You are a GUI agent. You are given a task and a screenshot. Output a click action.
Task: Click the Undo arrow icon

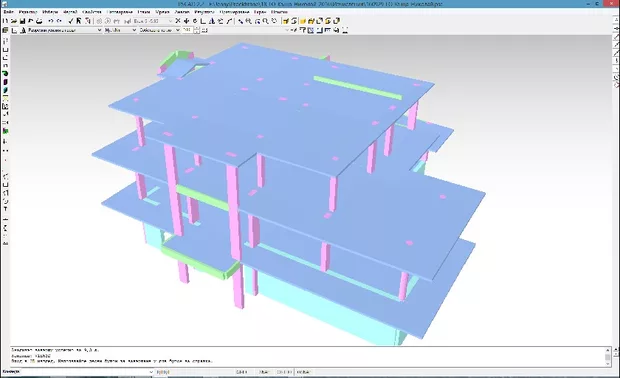point(51,21)
